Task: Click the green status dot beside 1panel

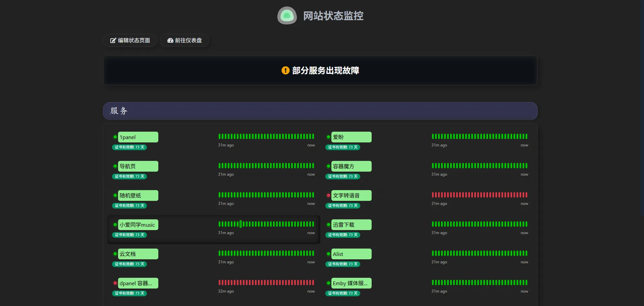Action: (115, 137)
